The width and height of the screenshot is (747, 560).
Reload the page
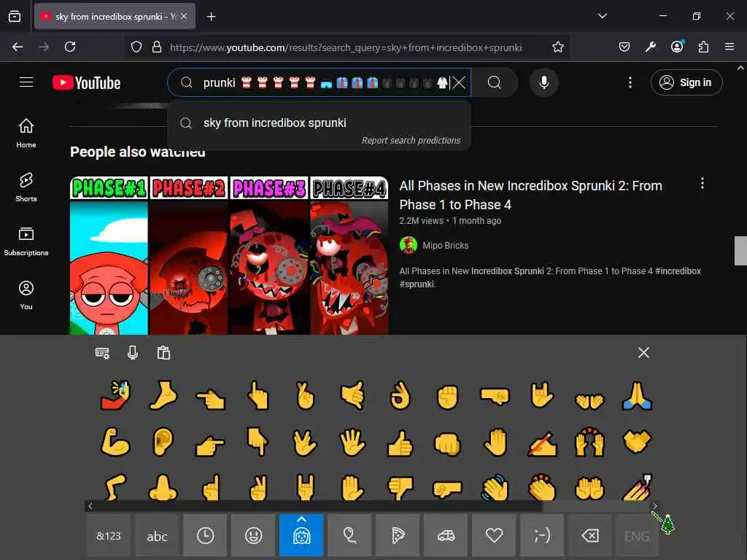pos(70,47)
